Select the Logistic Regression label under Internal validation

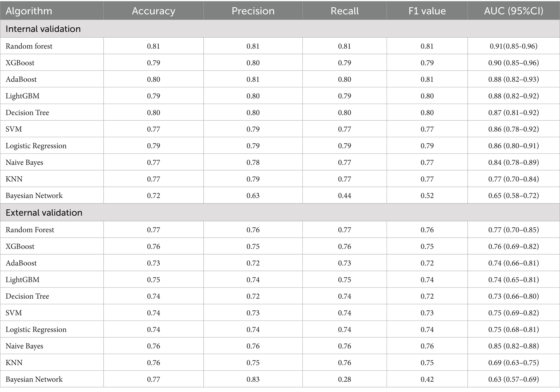(x=36, y=146)
